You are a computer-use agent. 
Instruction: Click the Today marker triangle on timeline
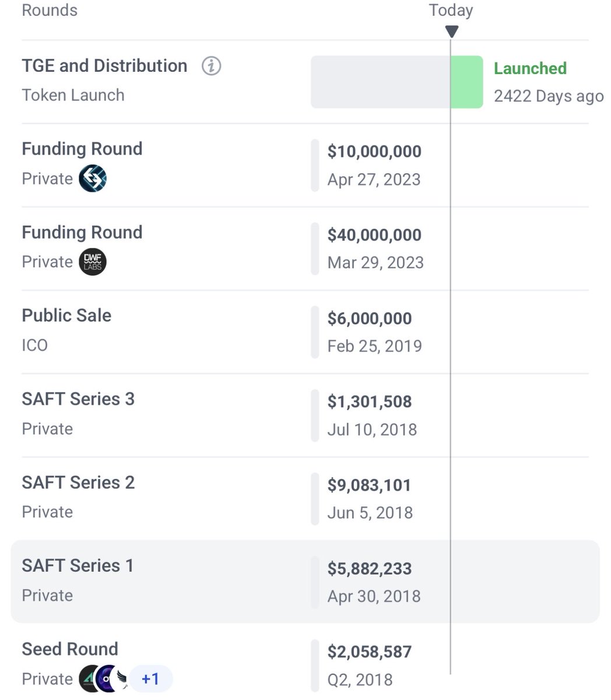(451, 31)
